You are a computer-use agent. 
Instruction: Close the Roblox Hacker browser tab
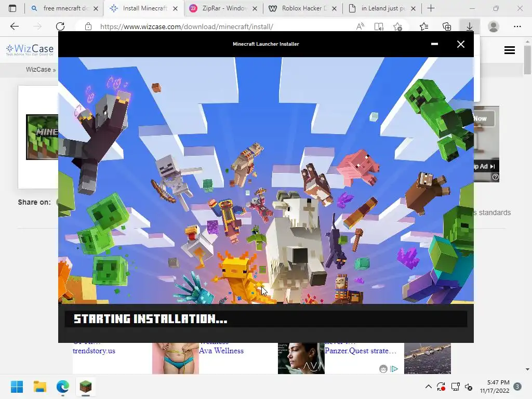click(x=334, y=8)
